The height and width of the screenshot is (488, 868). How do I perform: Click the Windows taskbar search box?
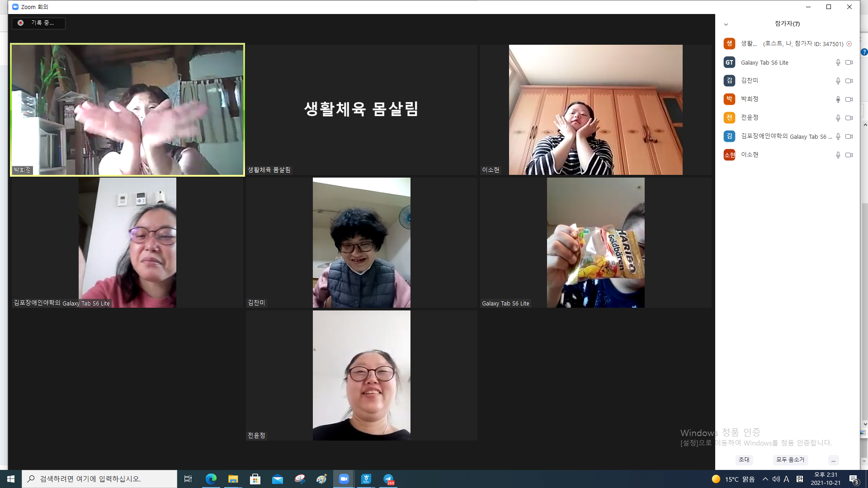(x=99, y=479)
